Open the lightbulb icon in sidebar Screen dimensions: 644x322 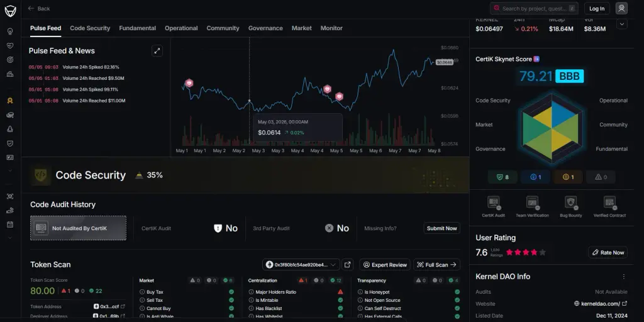tap(10, 31)
